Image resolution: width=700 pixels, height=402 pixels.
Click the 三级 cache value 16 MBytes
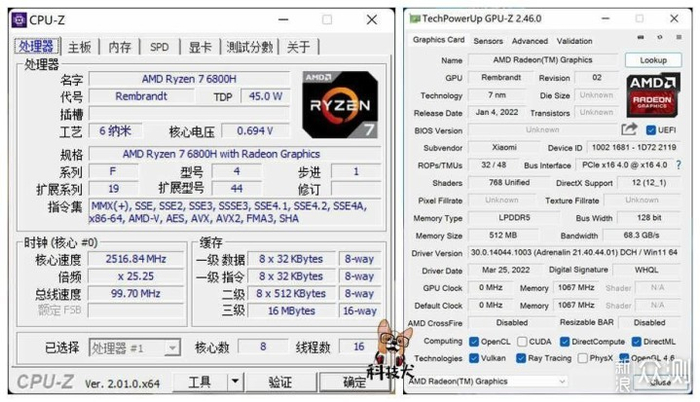coord(291,311)
